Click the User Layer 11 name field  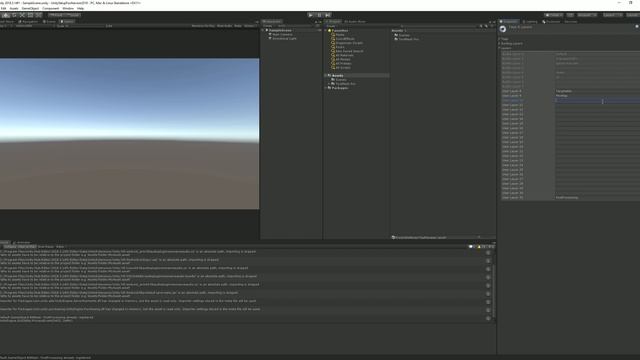[597, 105]
